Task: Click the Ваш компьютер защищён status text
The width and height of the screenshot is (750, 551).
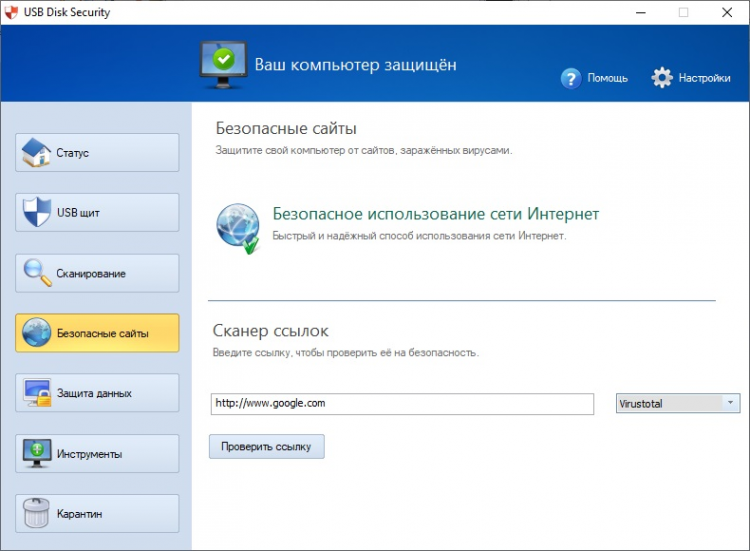Action: click(x=355, y=65)
